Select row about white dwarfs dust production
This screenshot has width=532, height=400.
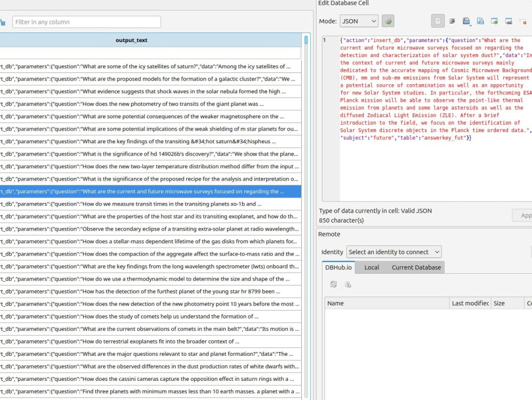coord(151,367)
